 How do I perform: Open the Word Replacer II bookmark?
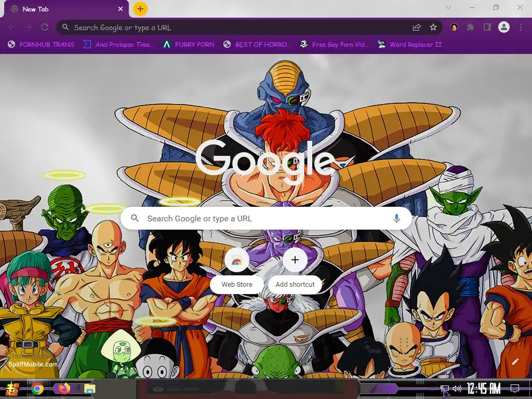pos(409,45)
